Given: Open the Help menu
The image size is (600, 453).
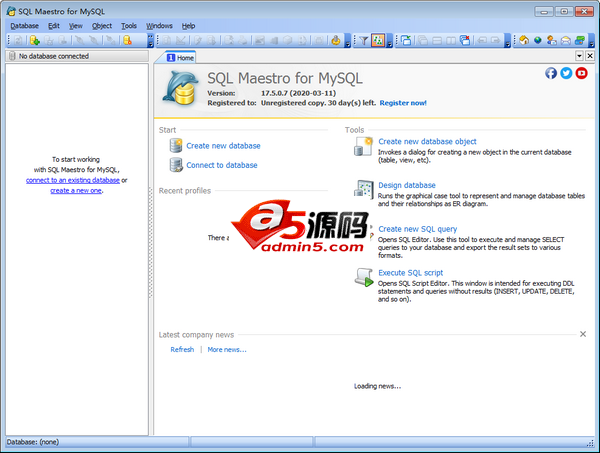Looking at the screenshot, I should point(188,26).
